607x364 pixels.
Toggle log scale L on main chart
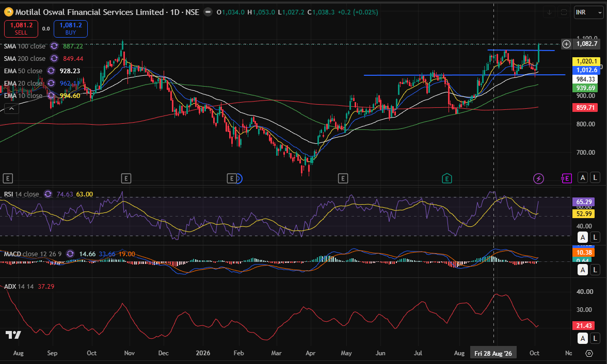click(x=595, y=177)
